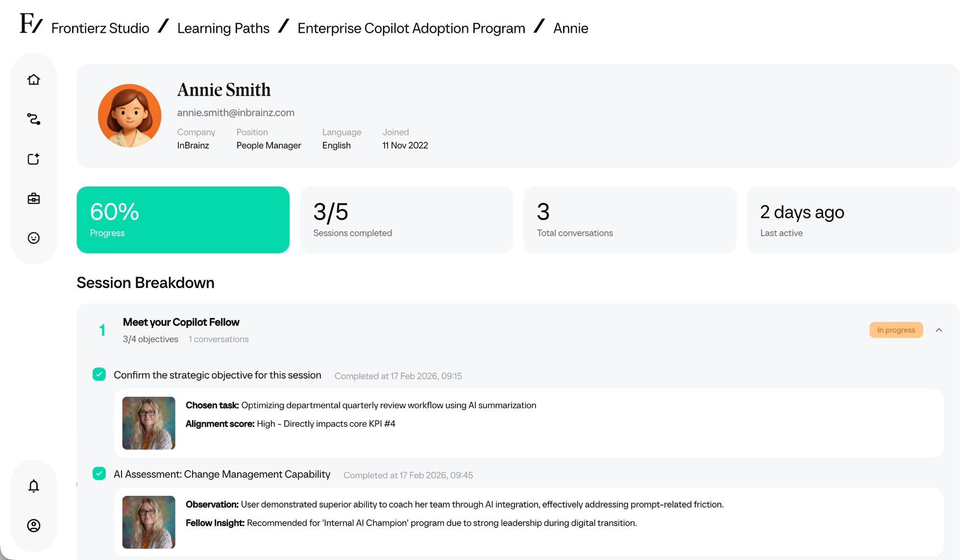Open the new session creation icon
Screen dimensions: 980x560
click(x=33, y=159)
